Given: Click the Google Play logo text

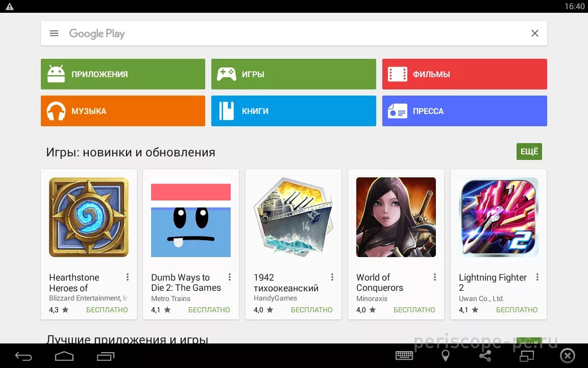Looking at the screenshot, I should [97, 34].
